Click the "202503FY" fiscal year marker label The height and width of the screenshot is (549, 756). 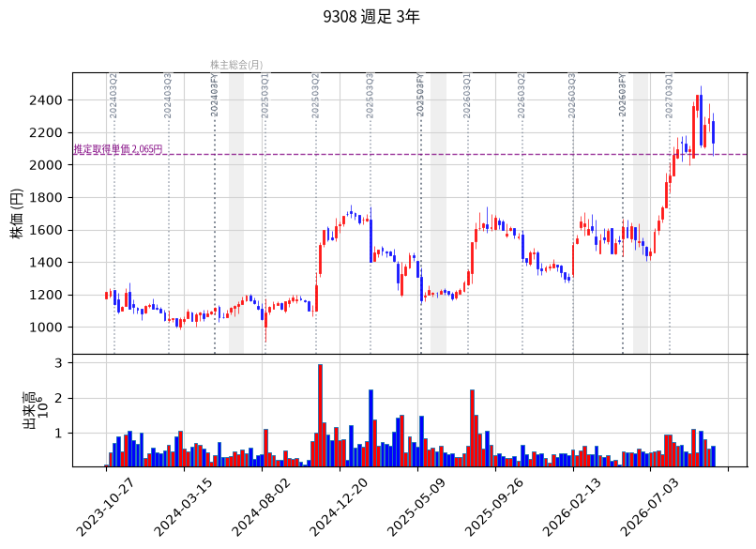420,95
